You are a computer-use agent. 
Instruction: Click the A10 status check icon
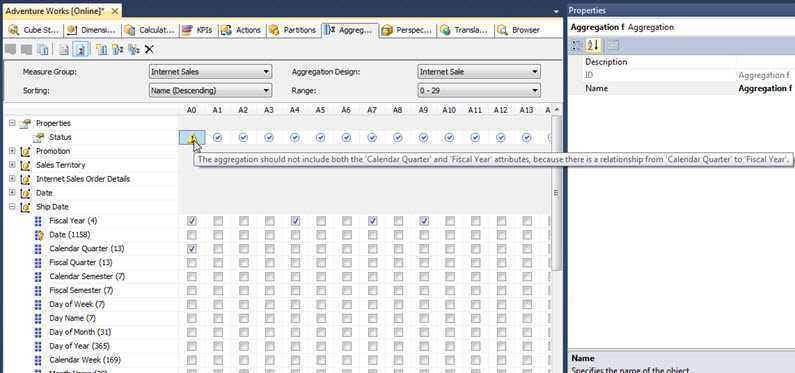coord(449,137)
